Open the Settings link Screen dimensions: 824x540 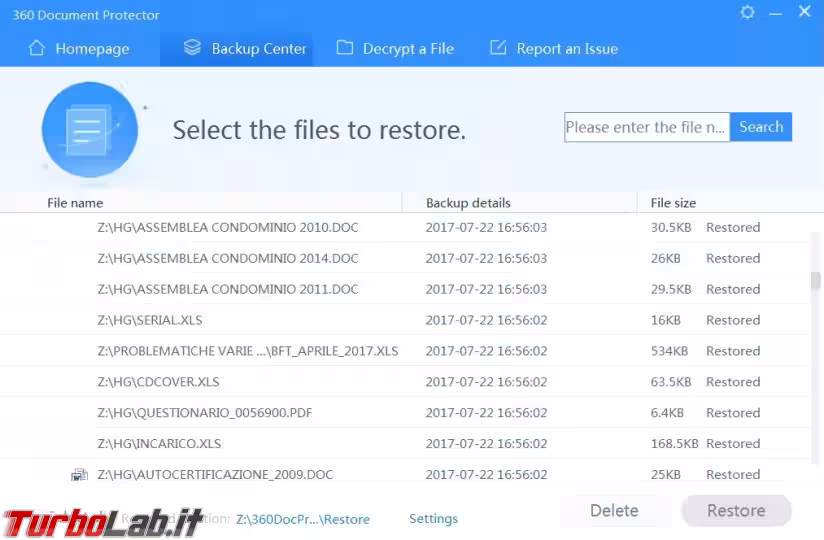434,518
